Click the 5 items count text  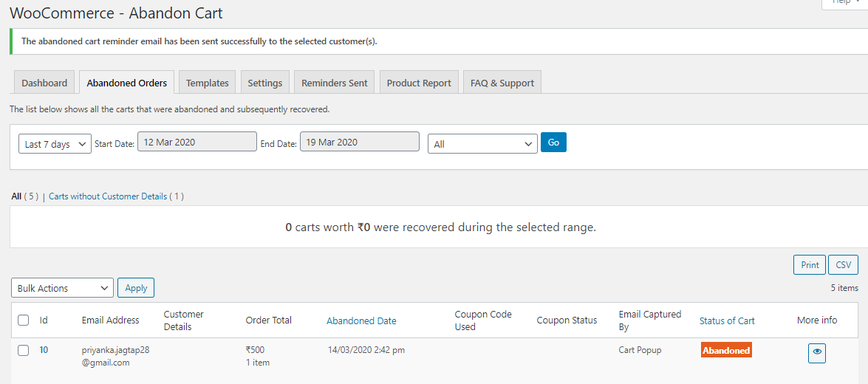844,288
